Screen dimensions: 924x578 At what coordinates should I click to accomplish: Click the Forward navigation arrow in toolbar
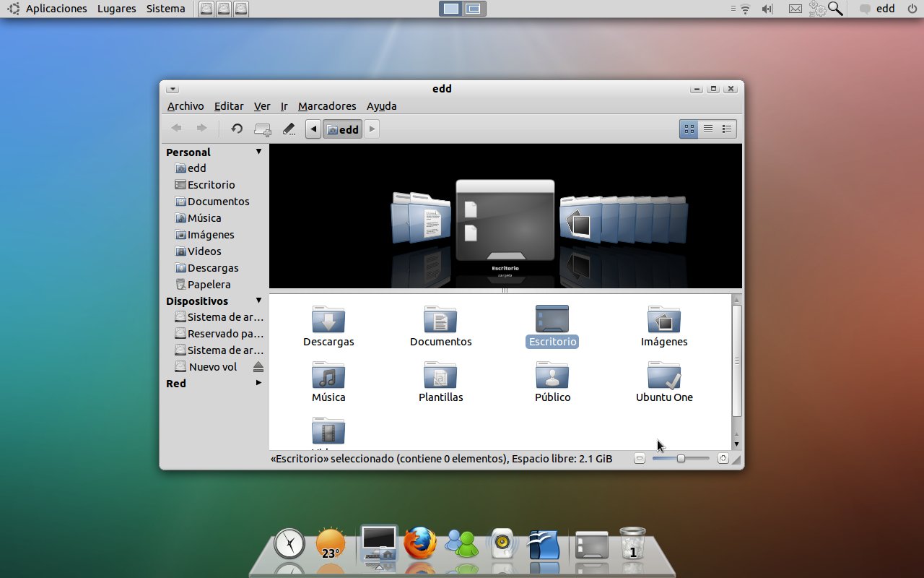point(201,129)
